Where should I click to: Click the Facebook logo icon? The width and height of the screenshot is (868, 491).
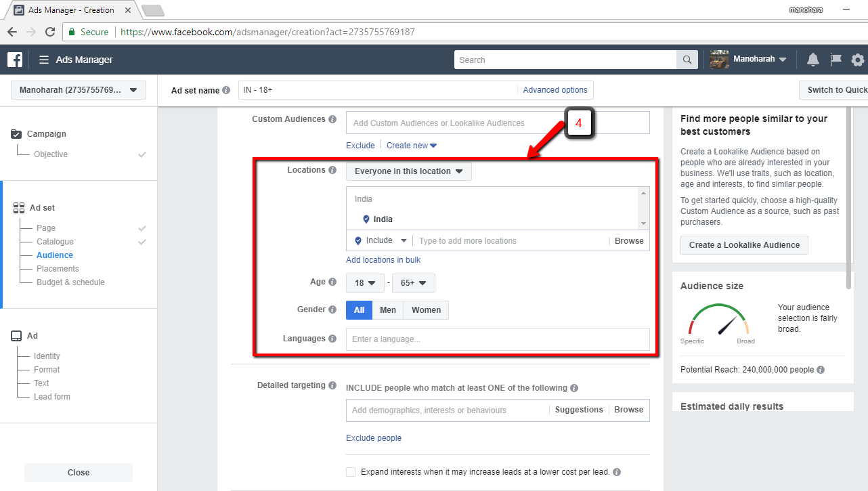15,60
